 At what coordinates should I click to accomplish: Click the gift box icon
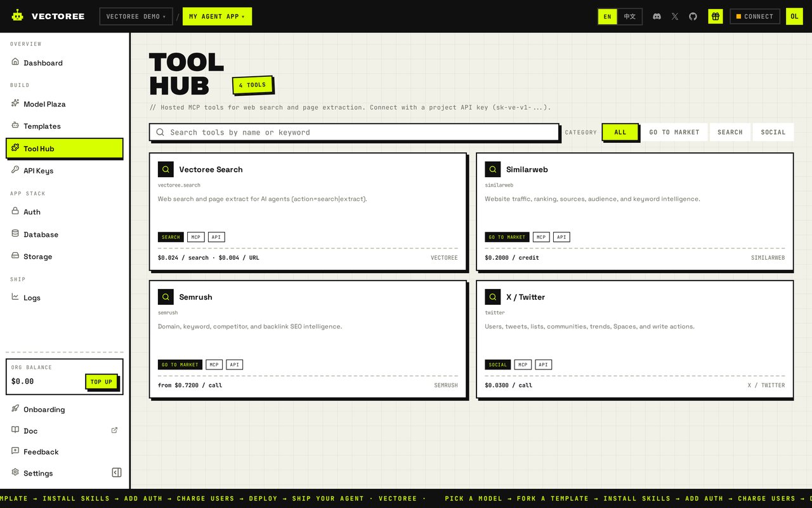click(x=716, y=17)
